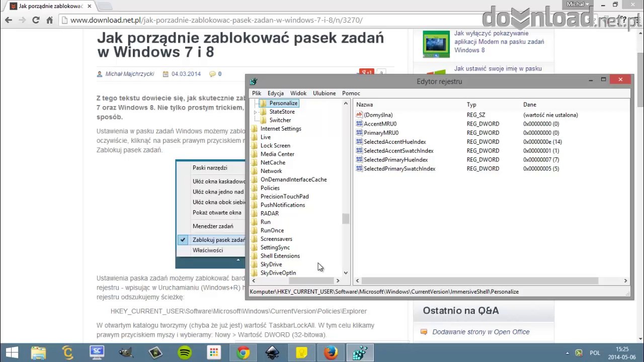The image size is (644, 362).
Task: Click the values pane scroll-right arrow
Action: tap(625, 281)
